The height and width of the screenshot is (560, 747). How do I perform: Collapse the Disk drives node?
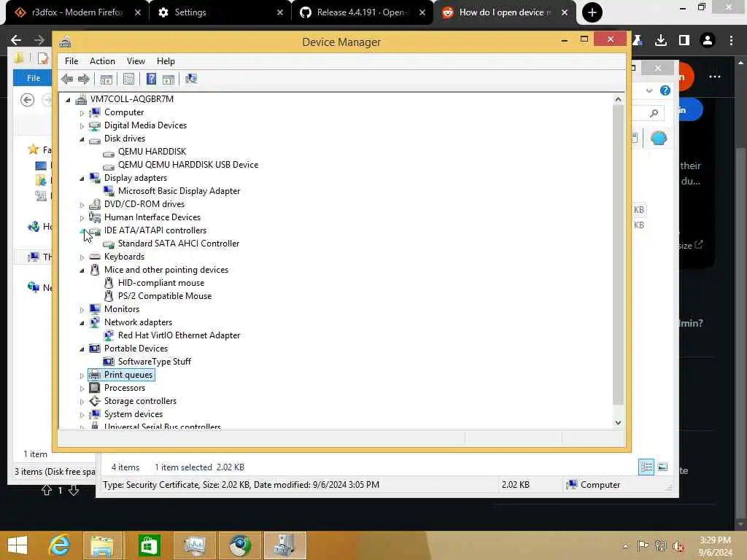click(x=82, y=139)
